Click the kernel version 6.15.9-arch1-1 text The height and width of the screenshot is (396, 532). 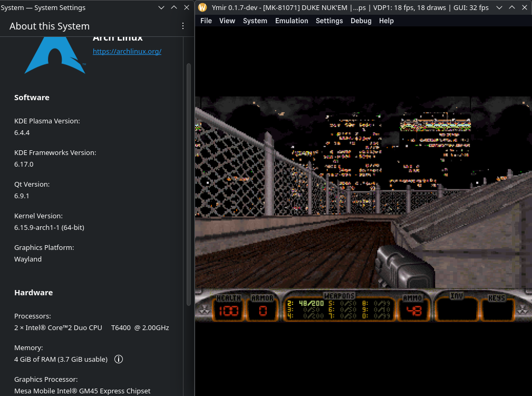click(49, 227)
